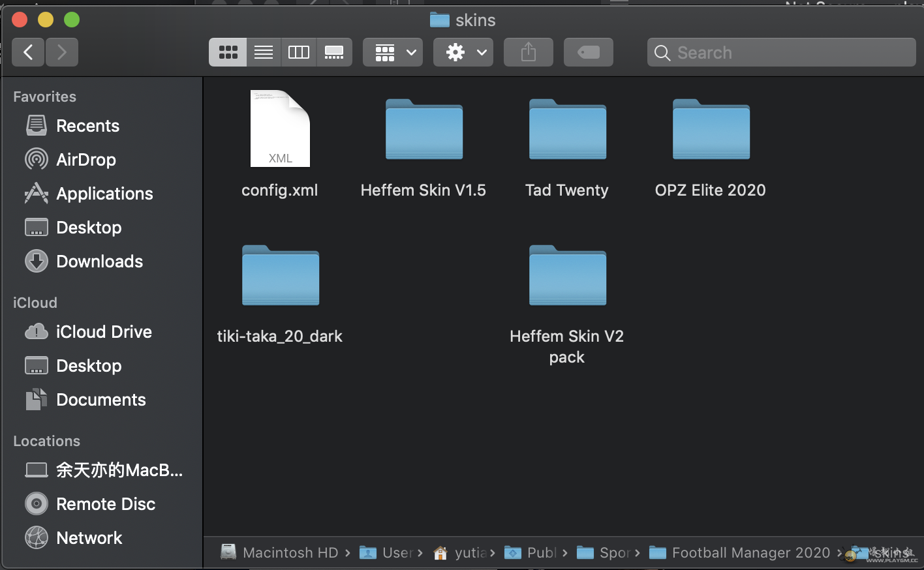
Task: Click the Share toolbar button
Action: [529, 52]
